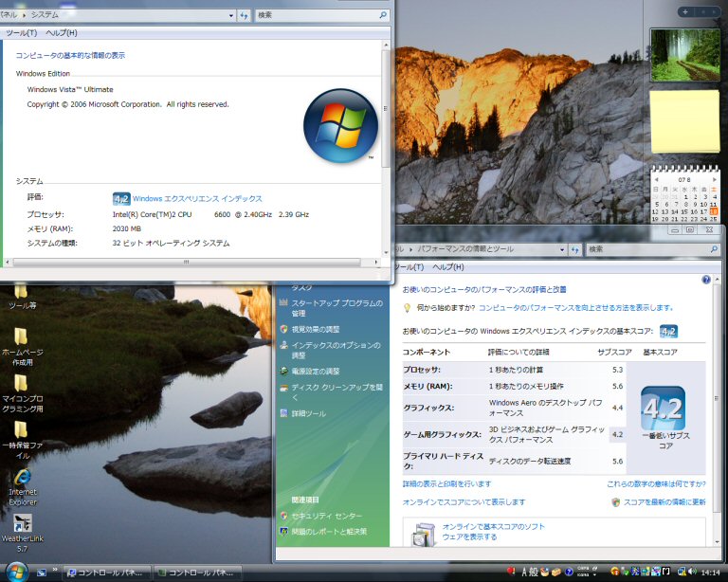Click コンピュータのパフォーマンスを向上させる方法を表示します link

(575, 308)
